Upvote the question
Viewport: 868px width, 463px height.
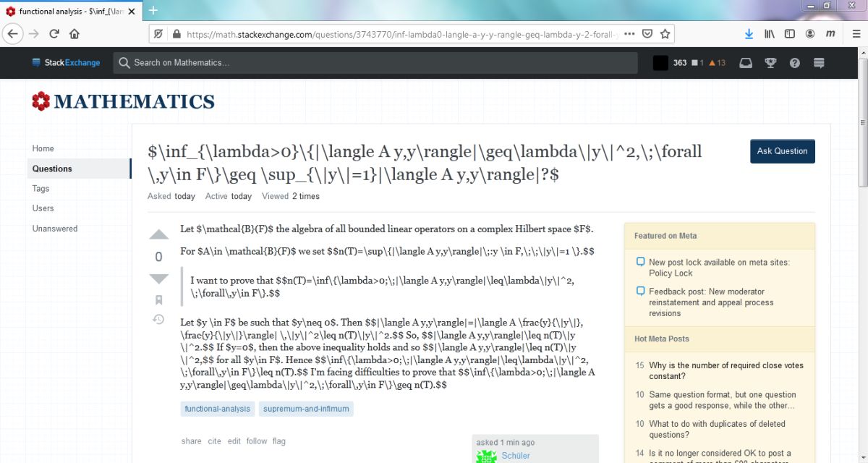[x=159, y=235]
